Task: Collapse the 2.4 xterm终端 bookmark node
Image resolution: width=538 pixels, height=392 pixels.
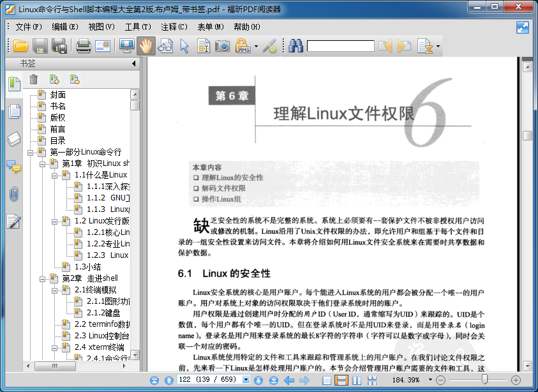Action: click(x=54, y=348)
